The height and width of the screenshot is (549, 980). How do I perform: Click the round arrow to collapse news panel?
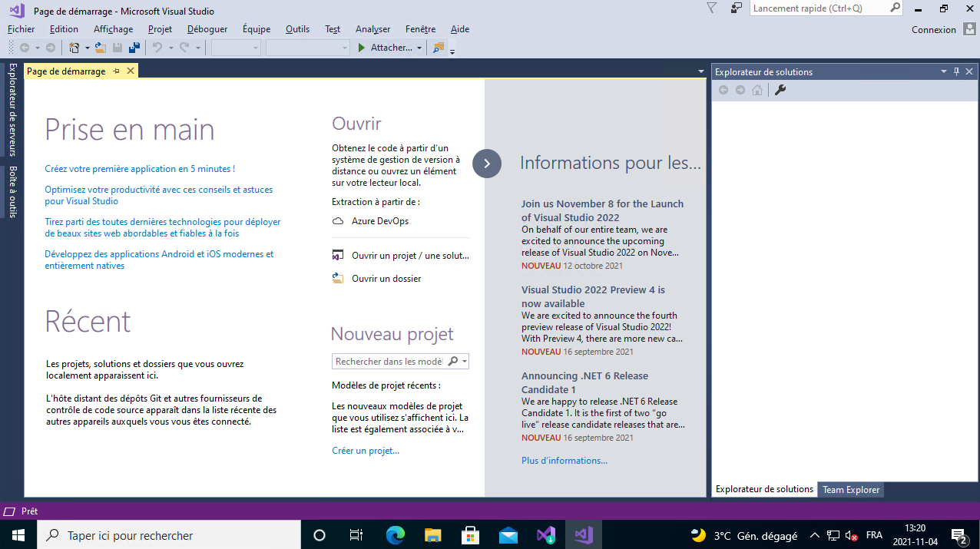487,163
